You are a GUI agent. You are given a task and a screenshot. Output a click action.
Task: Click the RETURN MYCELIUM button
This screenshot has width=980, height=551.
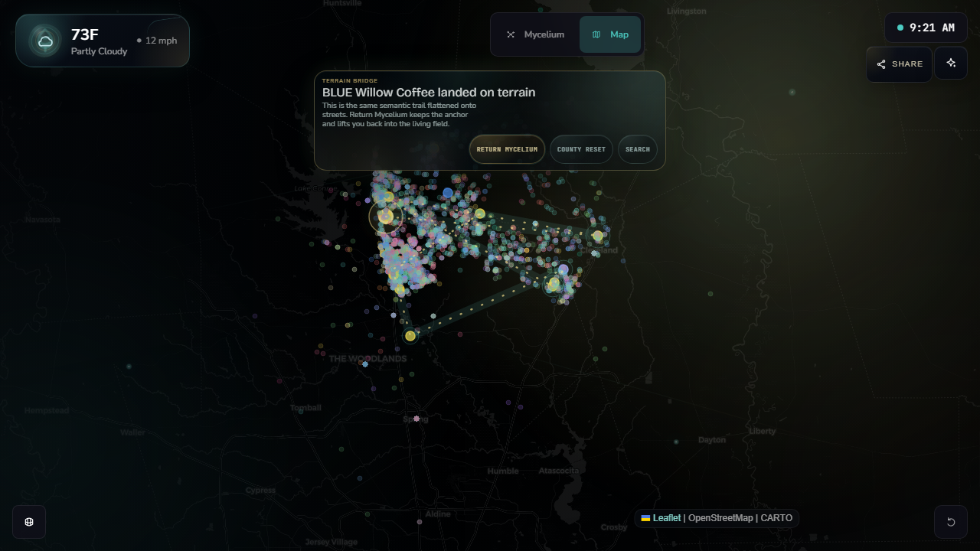point(507,149)
